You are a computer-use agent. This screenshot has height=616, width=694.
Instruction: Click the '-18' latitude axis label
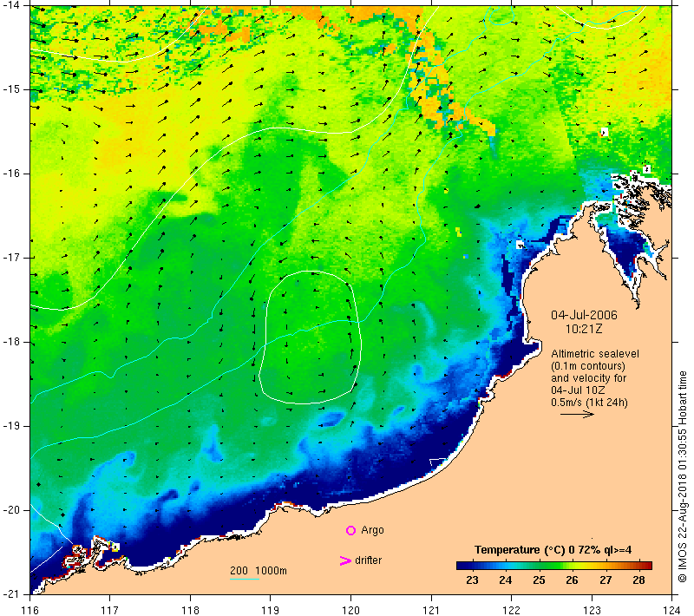pyautogui.click(x=11, y=342)
